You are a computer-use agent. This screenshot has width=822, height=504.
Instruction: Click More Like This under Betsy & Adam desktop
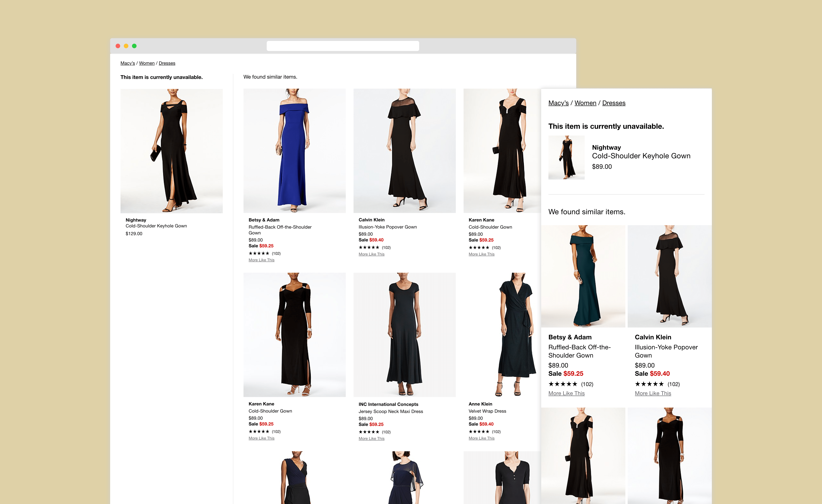(261, 260)
